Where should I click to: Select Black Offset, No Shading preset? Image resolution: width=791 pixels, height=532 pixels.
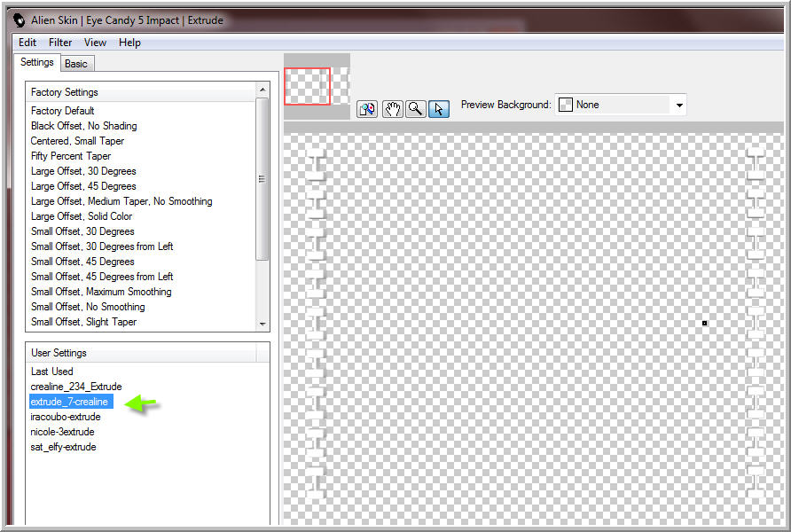coord(83,126)
